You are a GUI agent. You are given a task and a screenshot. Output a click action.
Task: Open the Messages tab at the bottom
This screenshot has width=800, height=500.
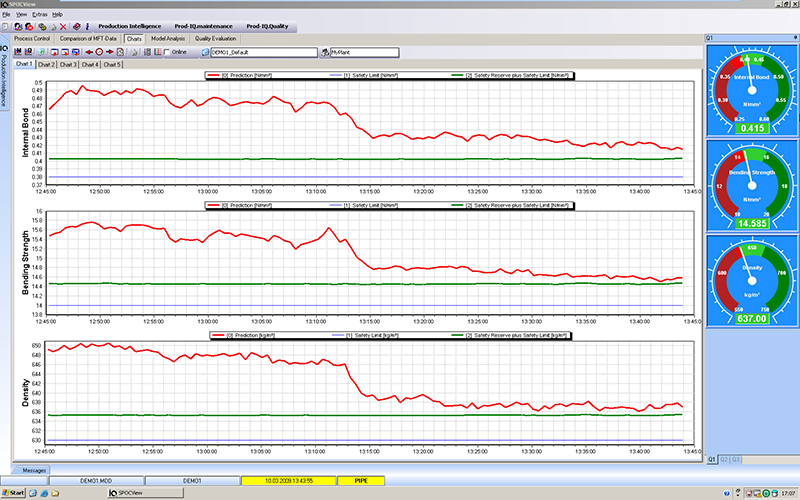point(35,469)
